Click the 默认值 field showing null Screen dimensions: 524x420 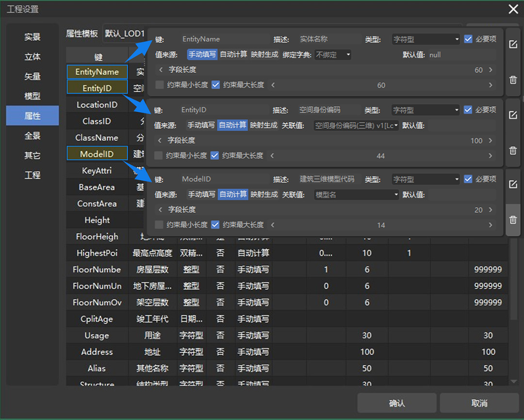point(461,55)
